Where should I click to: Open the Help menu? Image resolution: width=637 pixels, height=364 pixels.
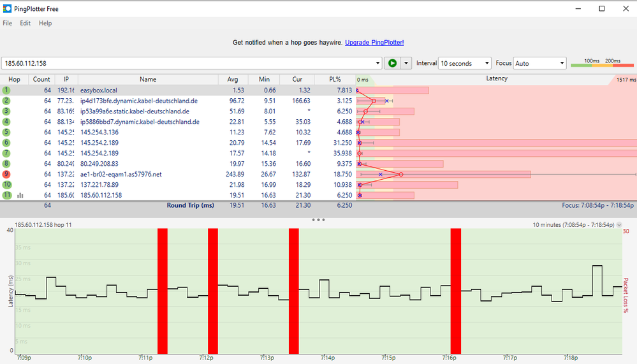tap(45, 23)
